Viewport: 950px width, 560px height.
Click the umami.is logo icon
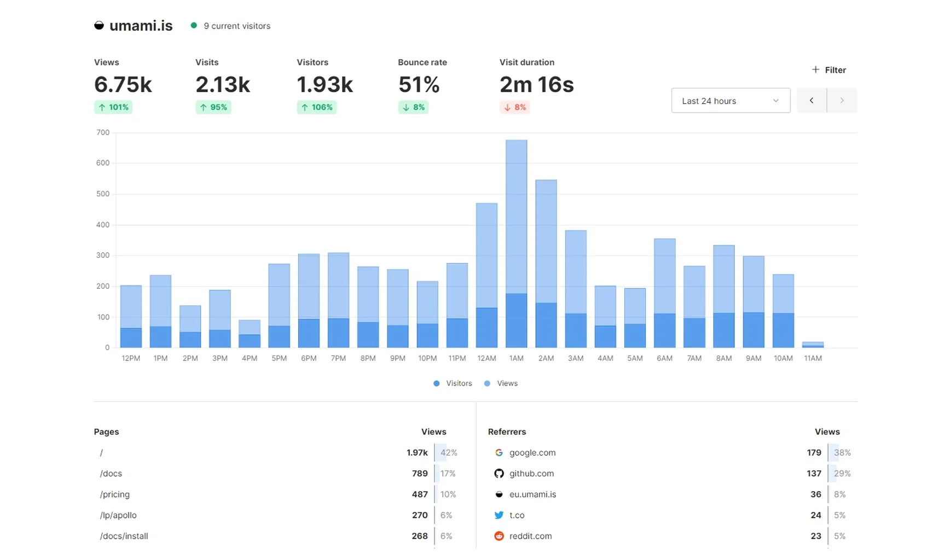99,26
